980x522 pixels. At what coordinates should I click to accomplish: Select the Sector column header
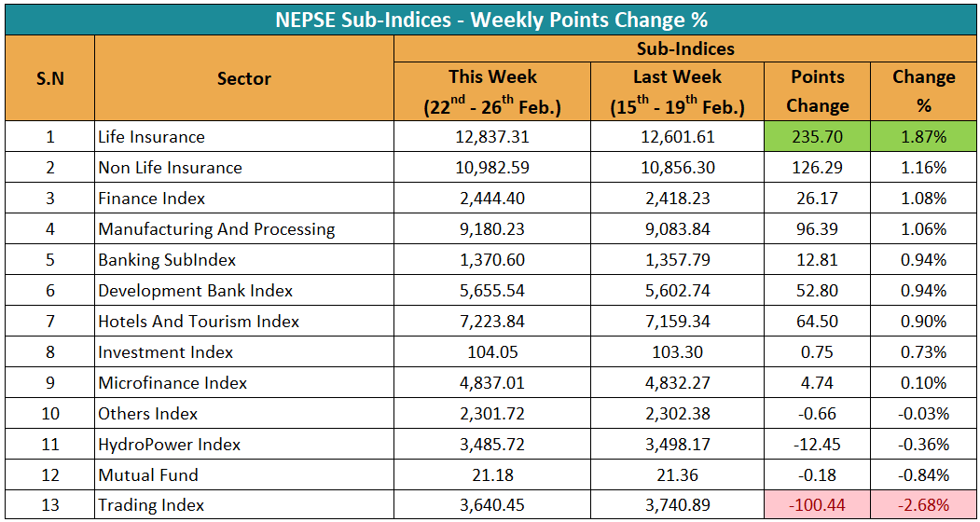[244, 79]
